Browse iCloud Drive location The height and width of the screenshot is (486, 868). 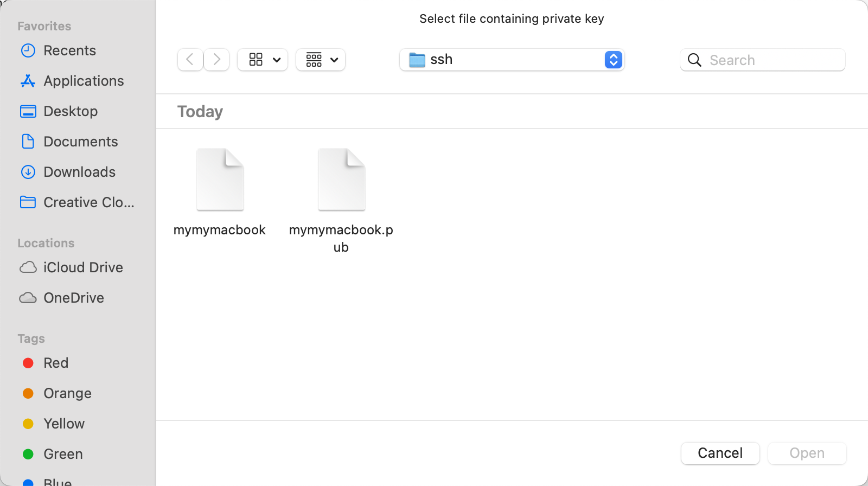(x=83, y=267)
